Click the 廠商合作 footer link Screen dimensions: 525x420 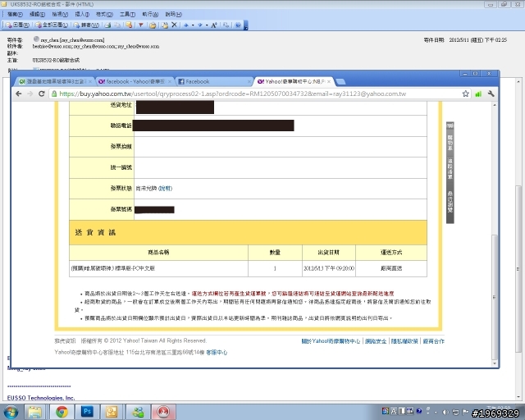click(x=434, y=341)
